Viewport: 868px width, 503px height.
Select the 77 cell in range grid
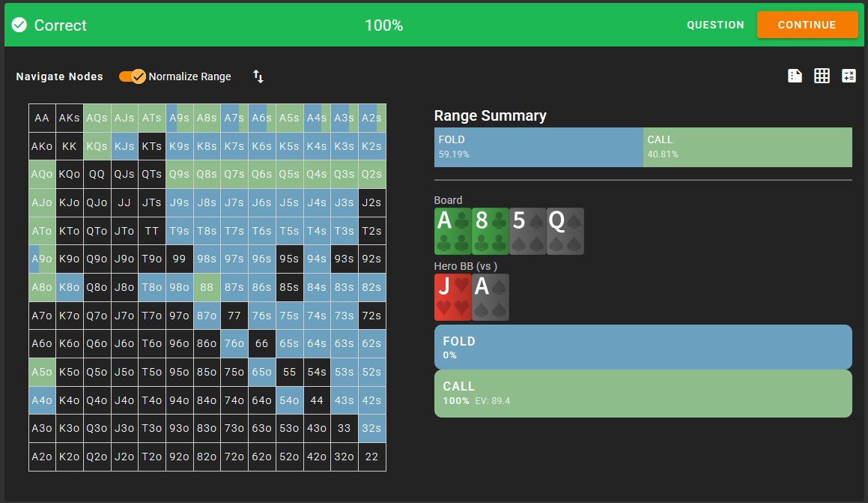234,316
